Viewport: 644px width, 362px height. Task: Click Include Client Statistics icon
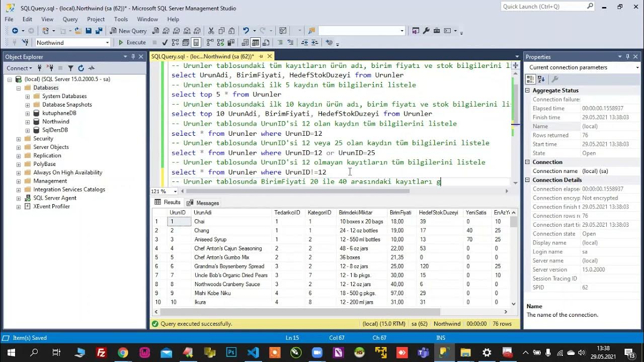pyautogui.click(x=231, y=43)
